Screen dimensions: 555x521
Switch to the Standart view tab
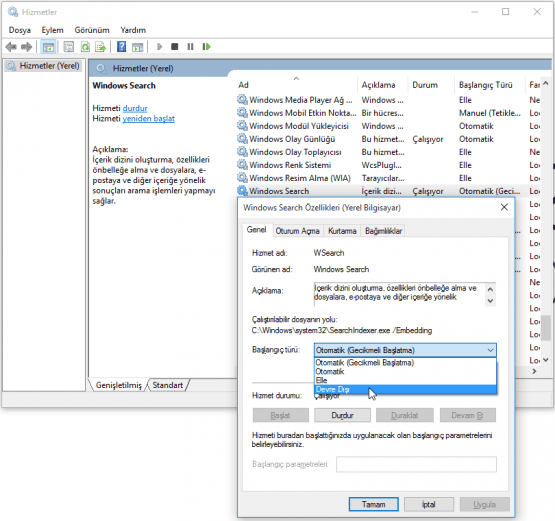pos(167,385)
